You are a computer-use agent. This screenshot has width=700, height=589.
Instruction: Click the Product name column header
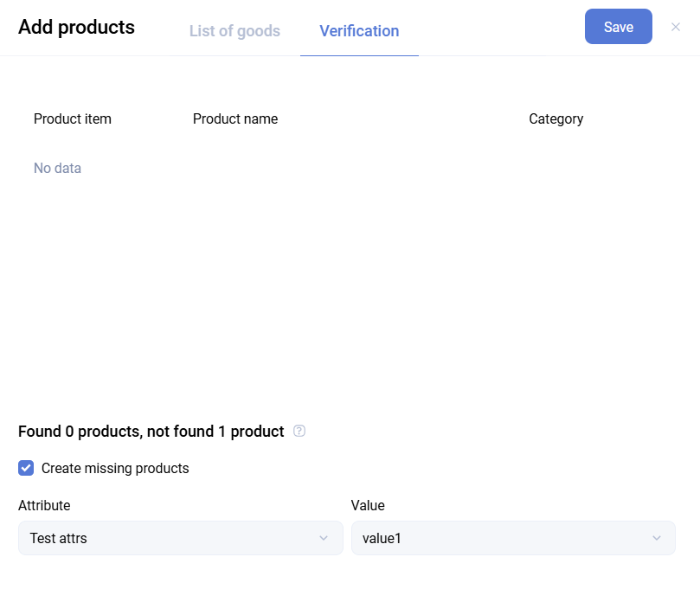235,119
